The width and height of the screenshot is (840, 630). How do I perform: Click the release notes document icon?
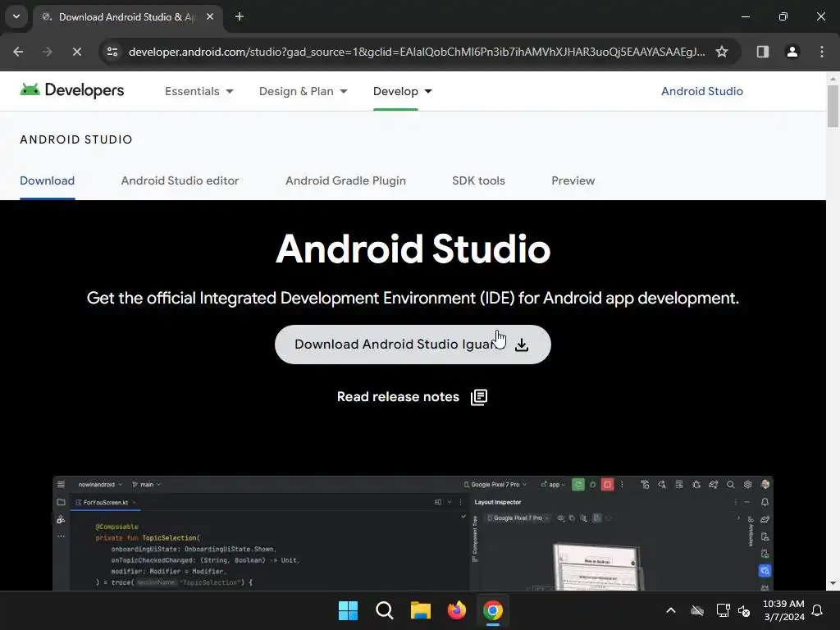click(479, 398)
